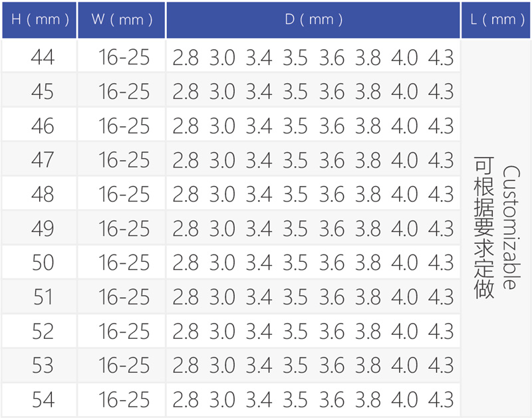Click the W (mm) column header
The width and height of the screenshot is (532, 418).
[x=121, y=19]
